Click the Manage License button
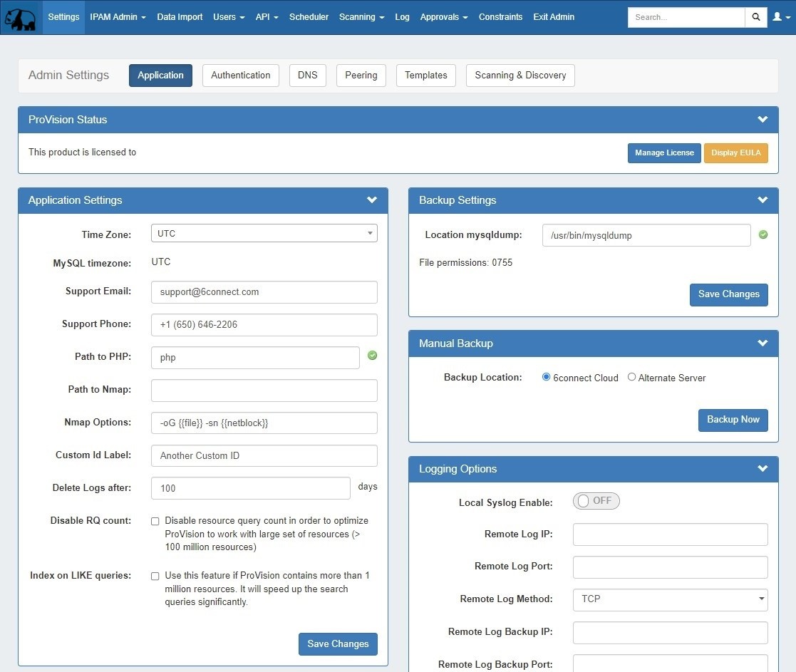Viewport: 796px width, 672px height. coord(664,153)
